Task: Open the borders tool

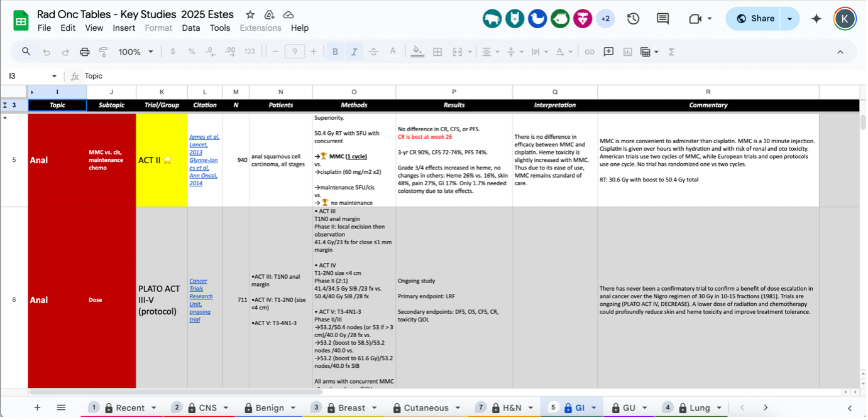Action: tap(437, 51)
